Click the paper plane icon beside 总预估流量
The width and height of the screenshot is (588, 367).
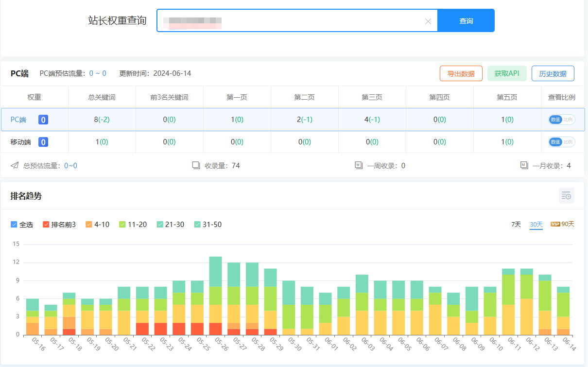click(15, 166)
